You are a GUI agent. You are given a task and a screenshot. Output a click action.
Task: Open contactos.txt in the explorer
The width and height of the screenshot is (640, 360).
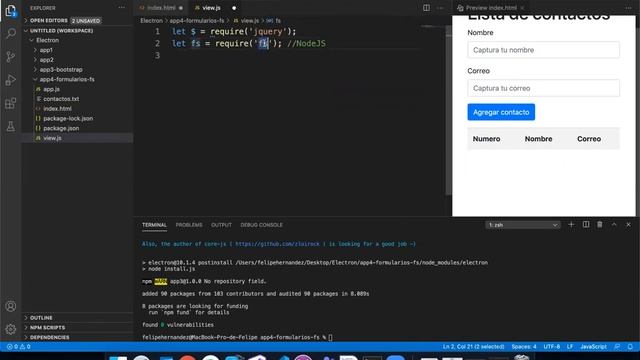coord(78,99)
